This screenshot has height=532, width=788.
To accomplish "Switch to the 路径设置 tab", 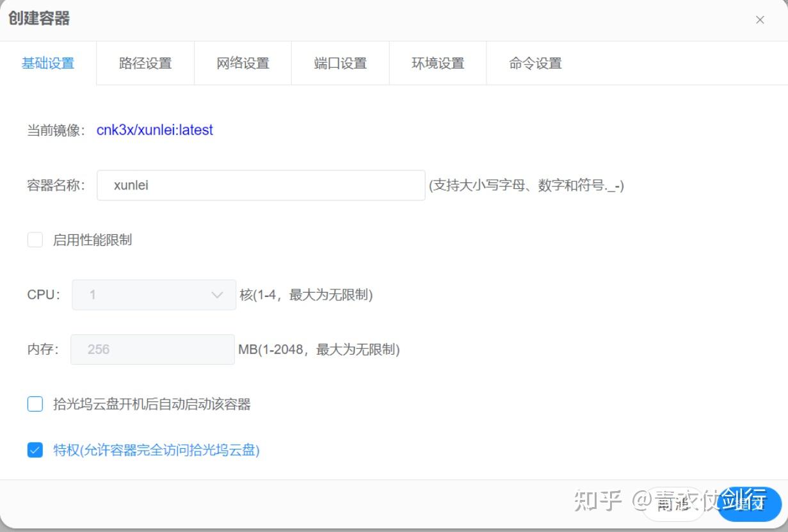I will (x=145, y=63).
